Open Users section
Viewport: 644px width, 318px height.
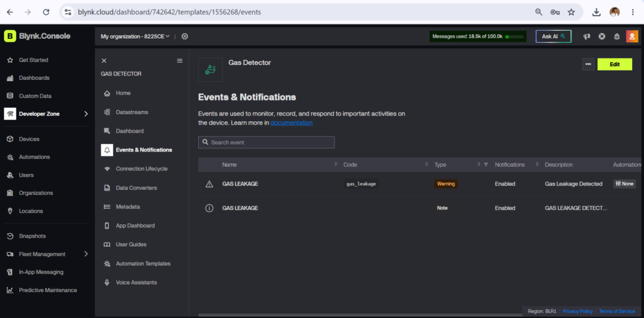pyautogui.click(x=26, y=175)
